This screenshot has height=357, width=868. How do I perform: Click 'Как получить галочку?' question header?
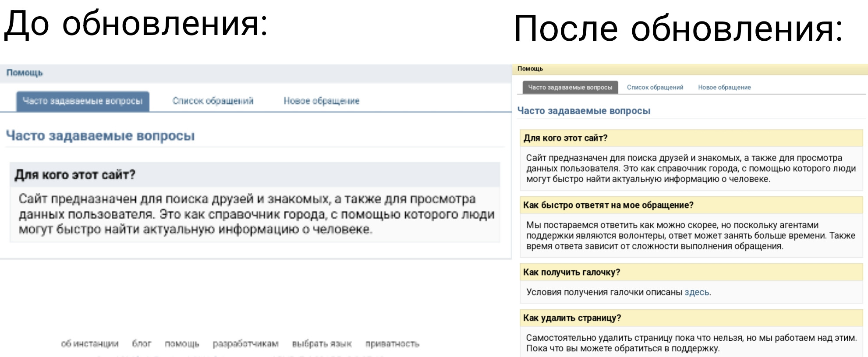571,272
